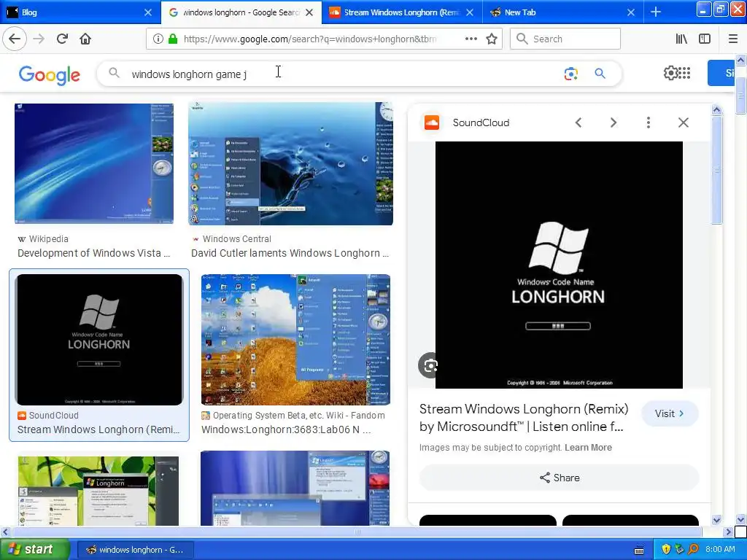Go back with the browser back arrow
The height and width of the screenshot is (560, 747).
(x=15, y=39)
